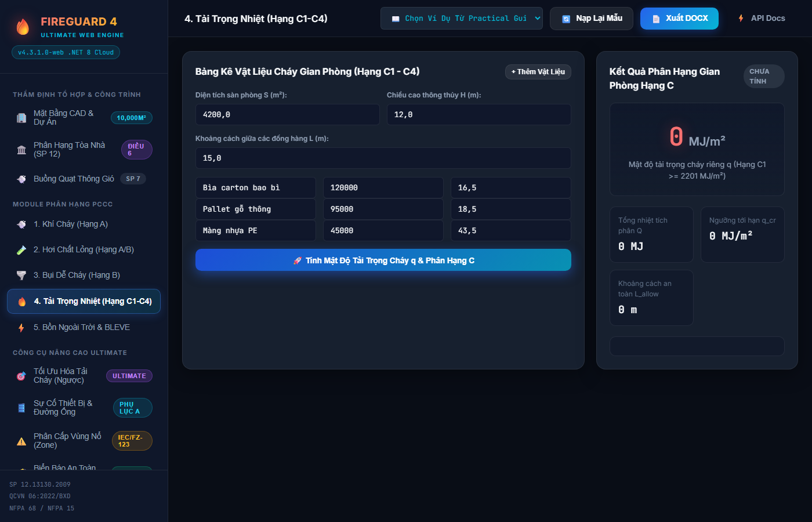Edit the heat value 43,5
Viewport: 812px width, 522px height.
point(511,231)
